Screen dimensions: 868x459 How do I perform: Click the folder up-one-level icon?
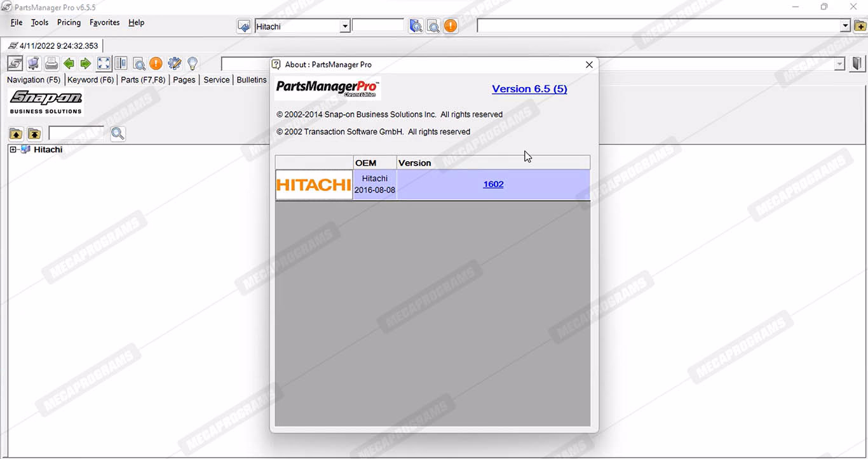[x=16, y=133]
